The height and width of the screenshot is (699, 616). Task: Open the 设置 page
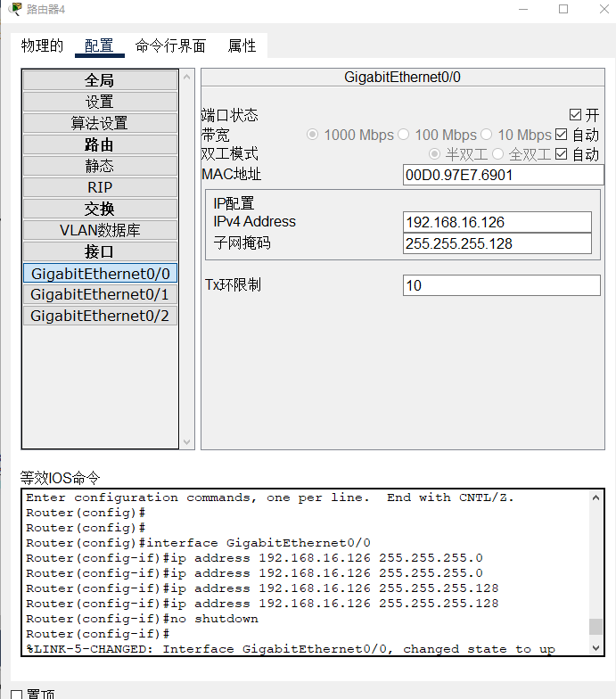coord(100,102)
